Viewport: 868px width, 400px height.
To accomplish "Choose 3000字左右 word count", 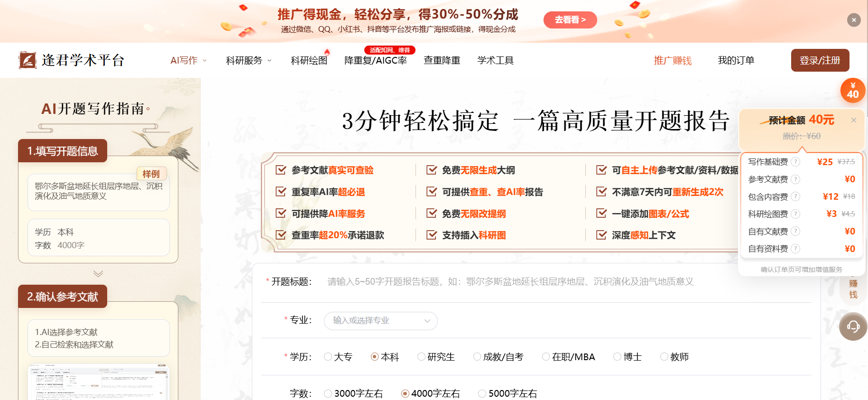I will 353,393.
